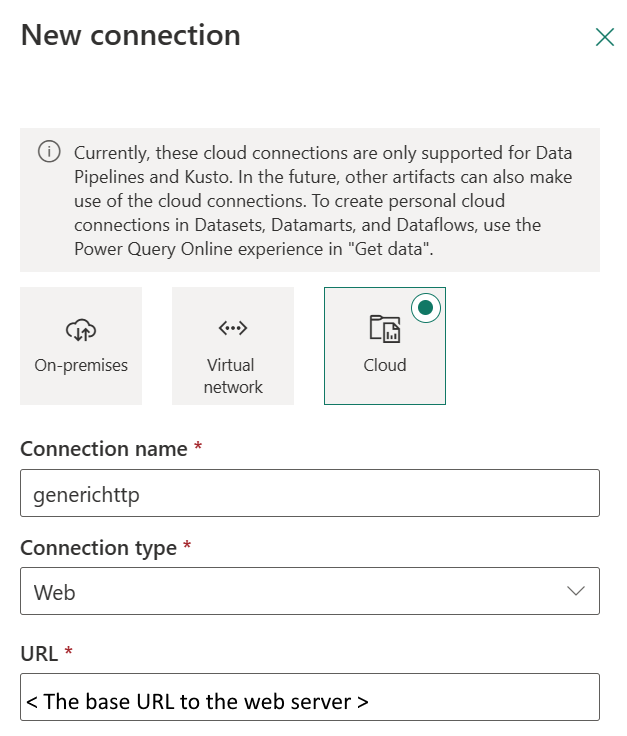Edit the Connection name field
The width and height of the screenshot is (627, 736).
coord(310,493)
